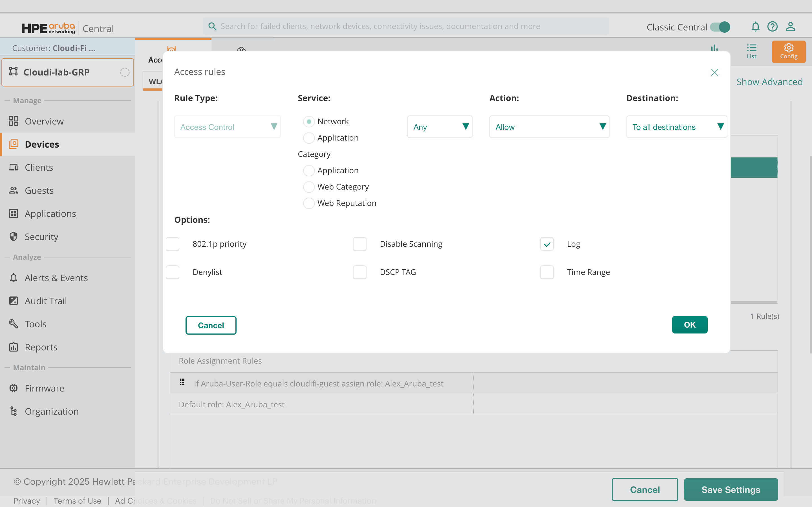Viewport: 812px width, 507px height.
Task: Click the notifications bell icon
Action: tap(755, 26)
